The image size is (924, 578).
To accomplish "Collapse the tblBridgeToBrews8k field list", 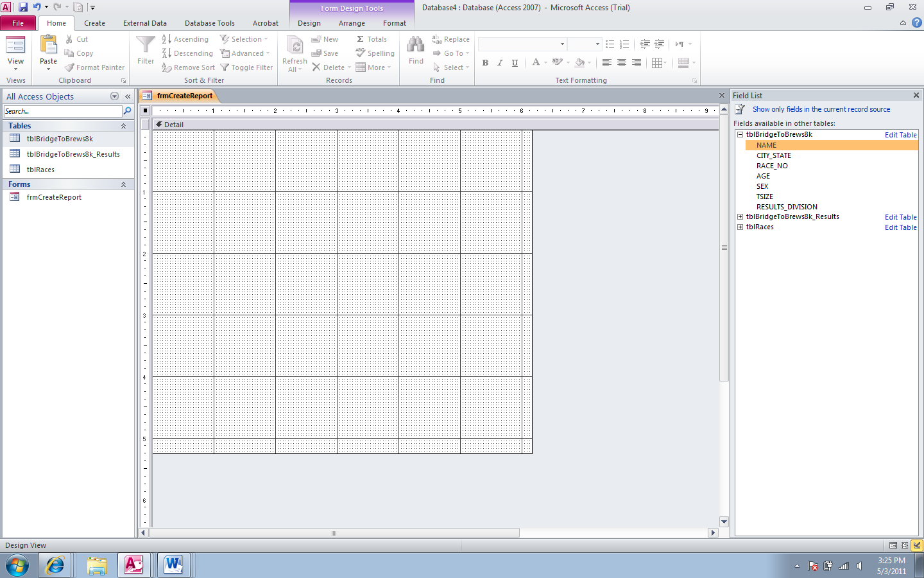I will coord(739,135).
